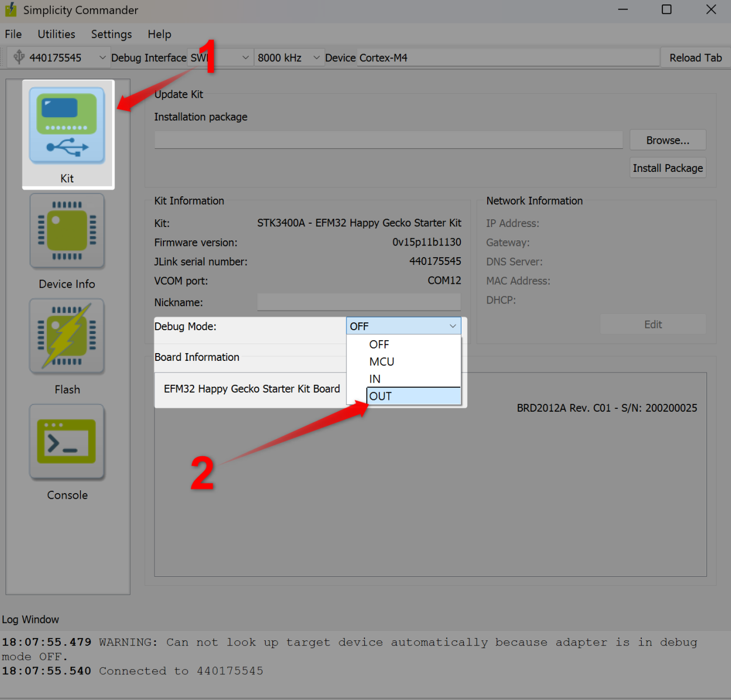This screenshot has height=700, width=731.
Task: Click the Installation package path field
Action: 388,140
